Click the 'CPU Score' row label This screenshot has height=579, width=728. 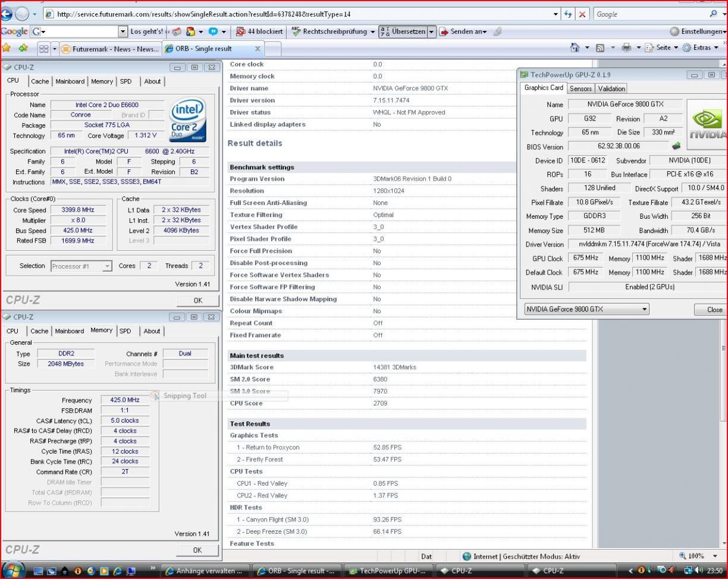(246, 403)
